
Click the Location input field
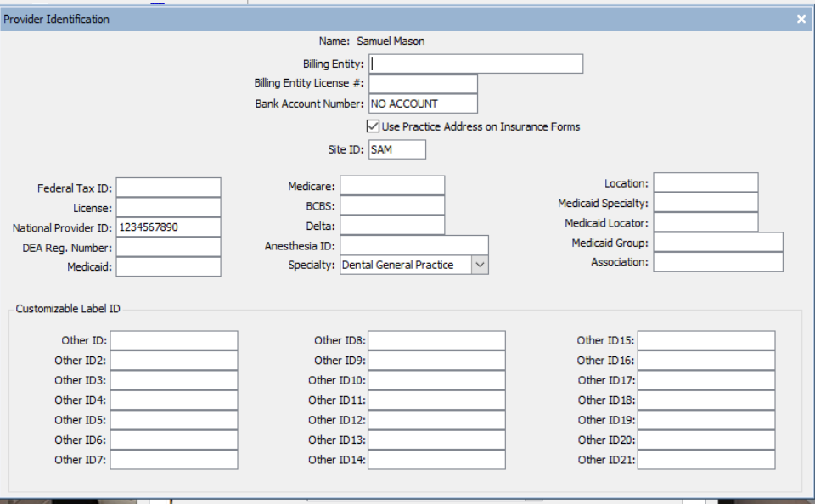point(705,182)
